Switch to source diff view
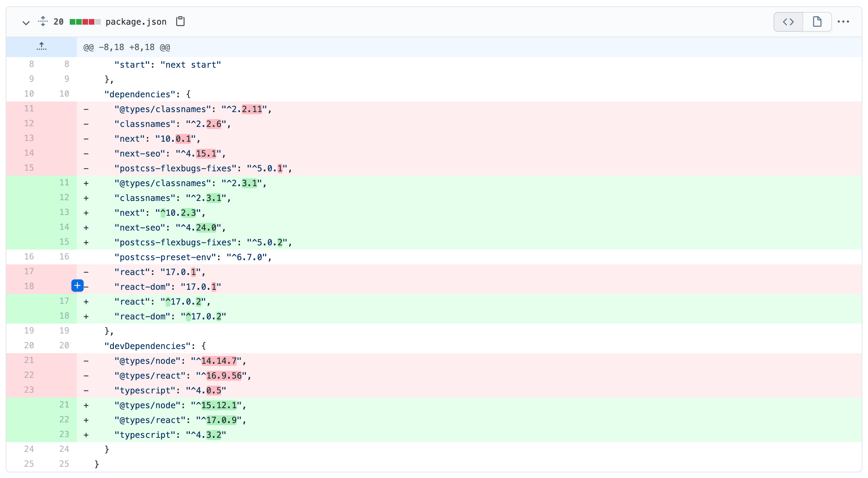Screen dimensions: 868x478 788,22
